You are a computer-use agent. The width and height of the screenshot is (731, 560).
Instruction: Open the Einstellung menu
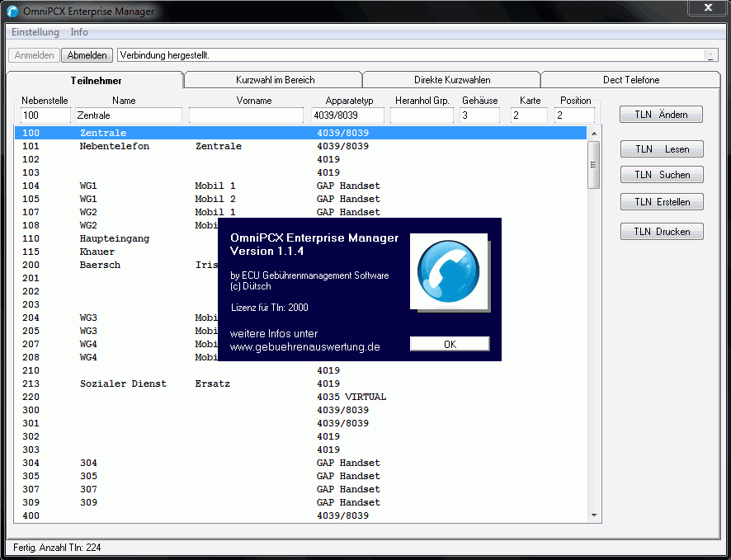pyautogui.click(x=35, y=32)
